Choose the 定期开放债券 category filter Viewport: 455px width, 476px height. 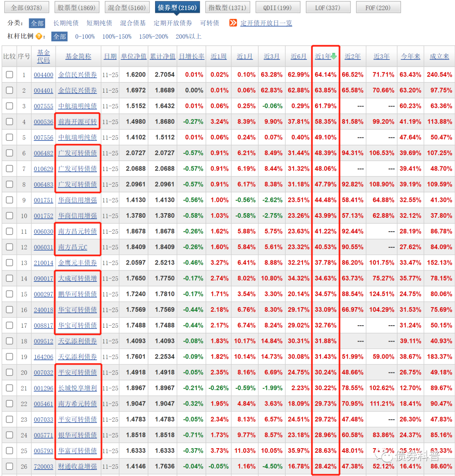pyautogui.click(x=173, y=23)
